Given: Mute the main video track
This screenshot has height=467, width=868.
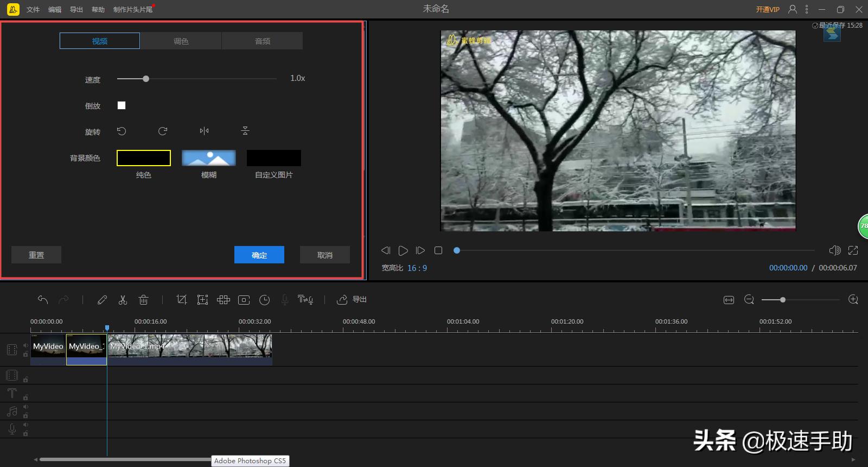Looking at the screenshot, I should click(25, 345).
